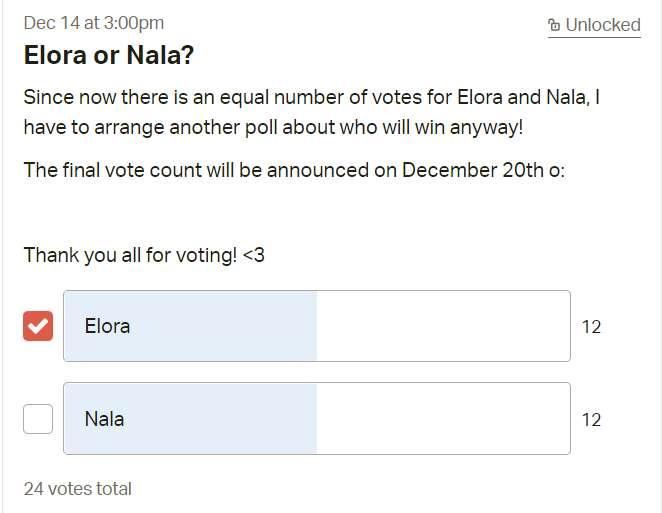662x513 pixels.
Task: Click the paragraph about equal number of votes
Action: pos(312,112)
